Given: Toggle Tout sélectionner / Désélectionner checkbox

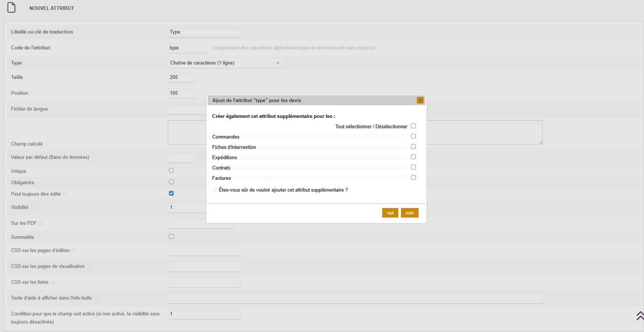Looking at the screenshot, I should [413, 126].
